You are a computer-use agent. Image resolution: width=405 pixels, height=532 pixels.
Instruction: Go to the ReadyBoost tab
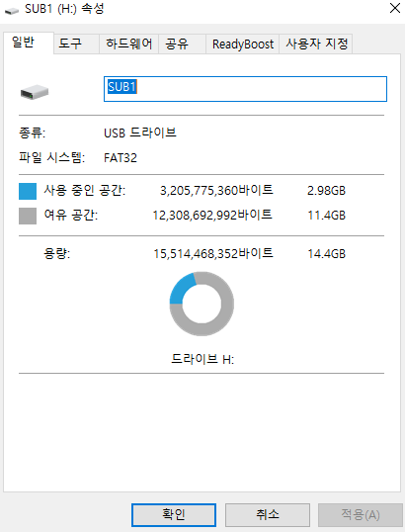(242, 44)
